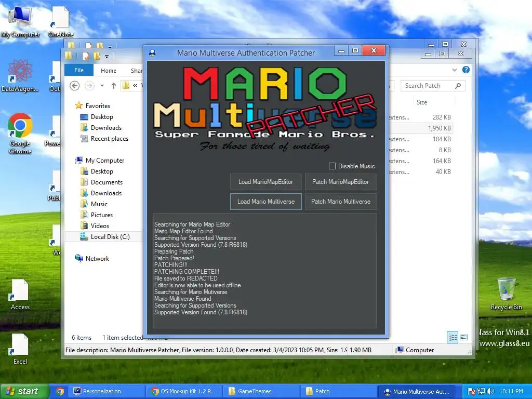Open Explorer help question mark
Viewport: 532px width, 399px height.
[466, 70]
